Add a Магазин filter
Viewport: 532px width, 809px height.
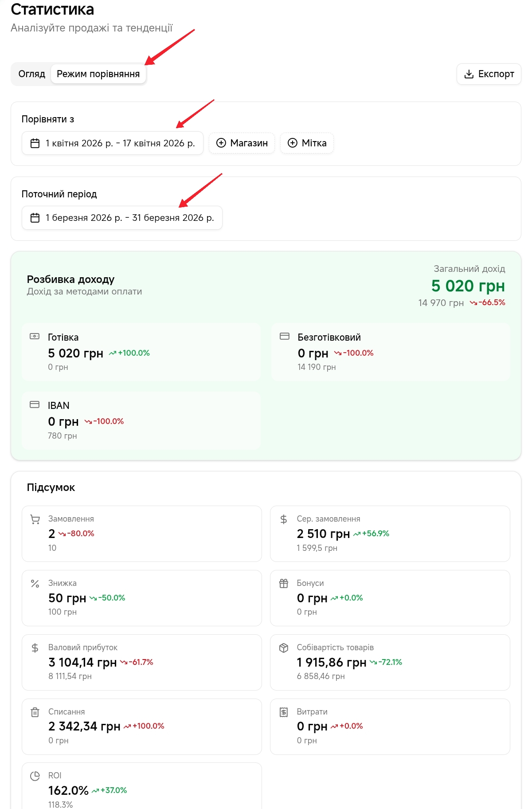242,143
